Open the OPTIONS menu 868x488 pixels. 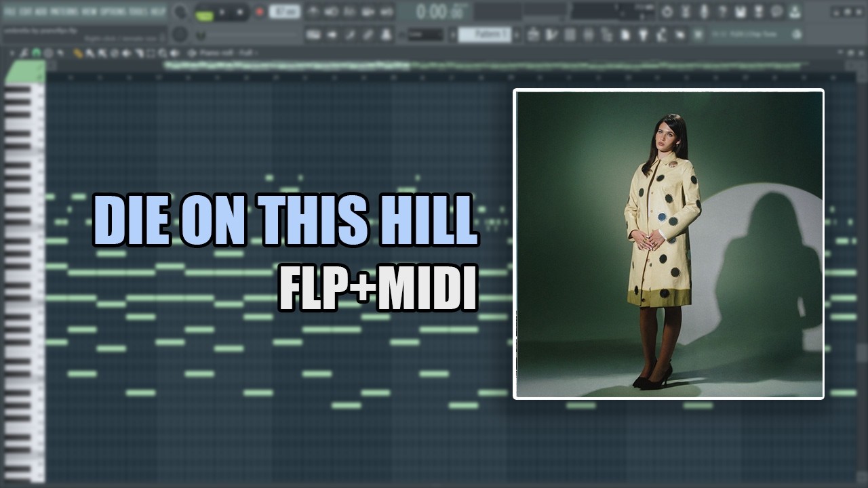pos(113,12)
